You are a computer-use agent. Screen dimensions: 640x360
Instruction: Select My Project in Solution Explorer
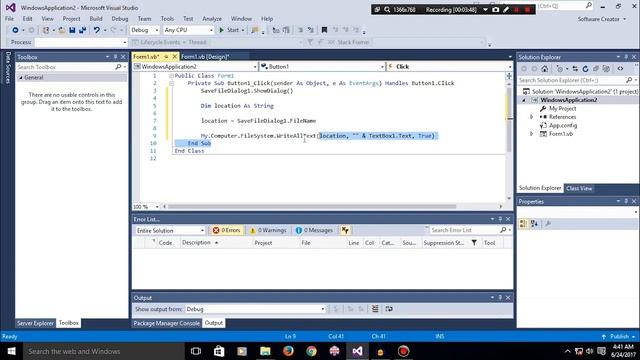pyautogui.click(x=562, y=109)
